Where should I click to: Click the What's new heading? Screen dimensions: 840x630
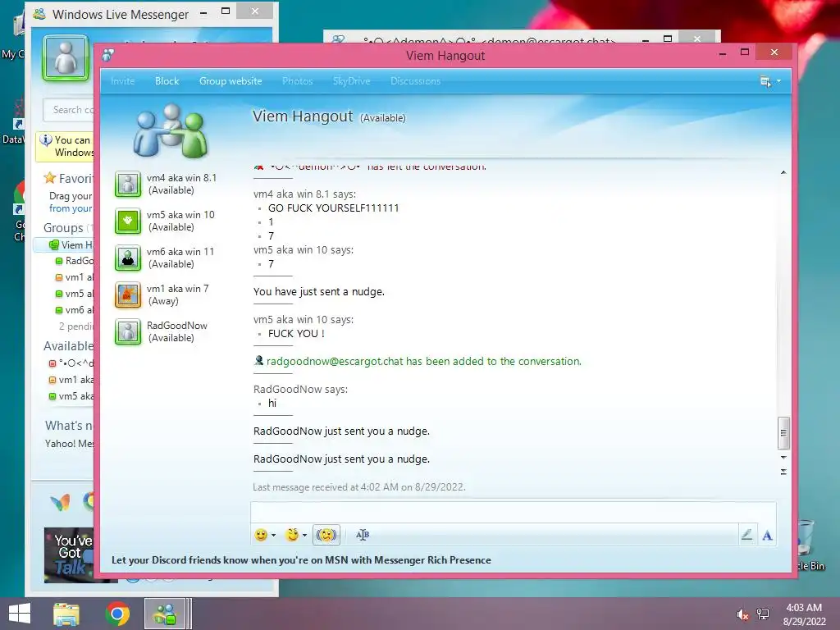pyautogui.click(x=69, y=426)
